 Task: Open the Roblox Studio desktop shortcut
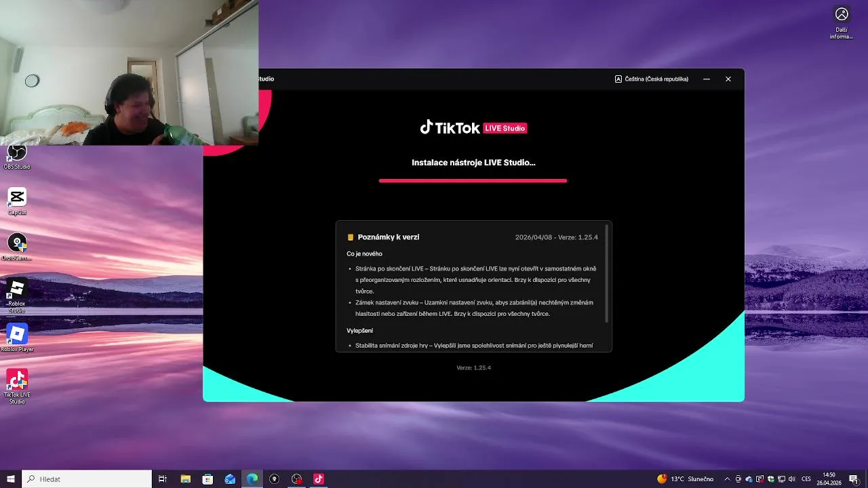point(17,294)
